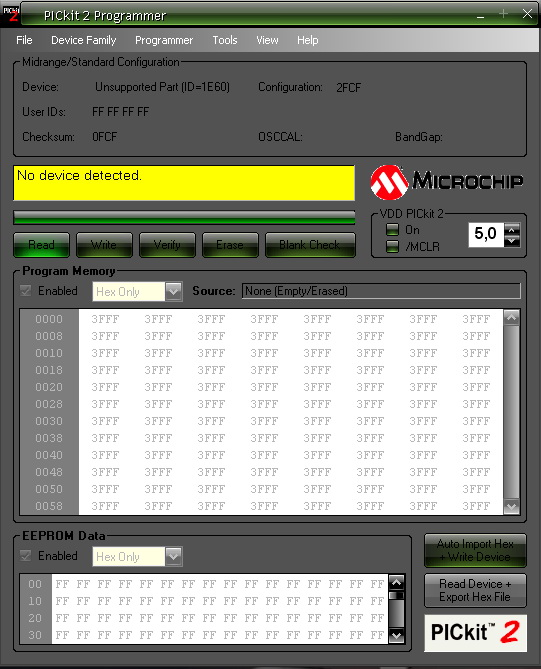The height and width of the screenshot is (669, 541).
Task: Click the Erase button
Action: 230,245
